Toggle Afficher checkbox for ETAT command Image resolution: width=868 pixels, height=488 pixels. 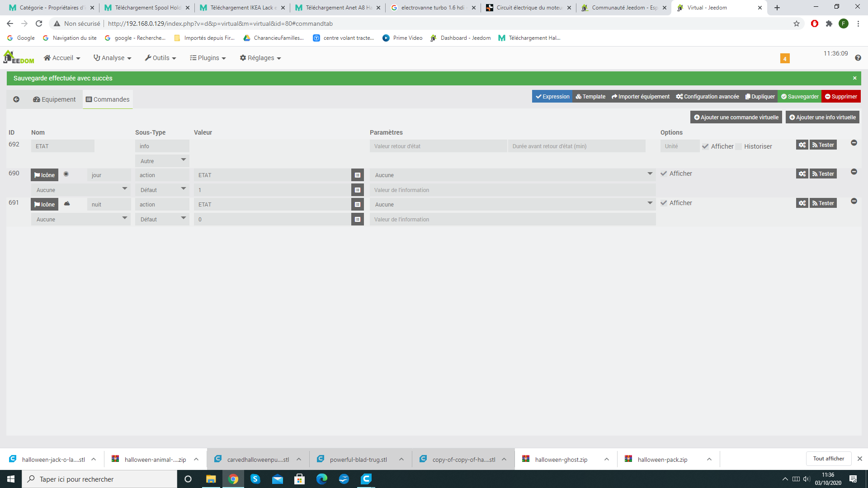pyautogui.click(x=705, y=146)
